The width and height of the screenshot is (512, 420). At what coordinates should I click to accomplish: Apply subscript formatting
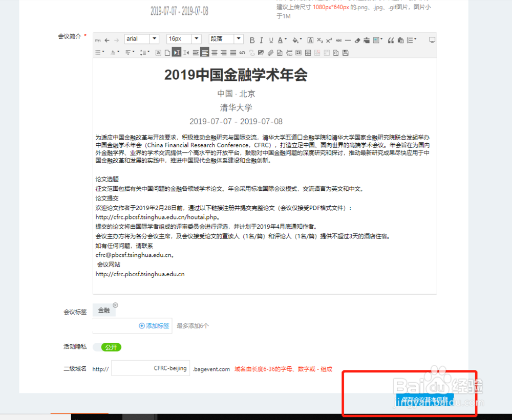click(319, 40)
